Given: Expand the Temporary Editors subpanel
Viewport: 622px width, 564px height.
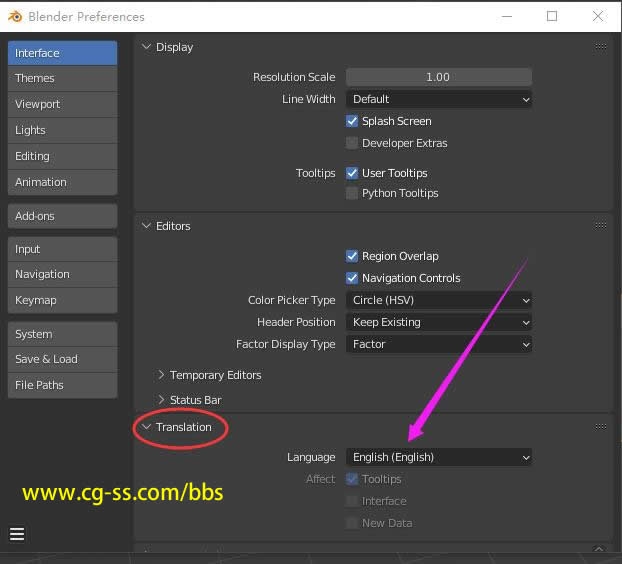Looking at the screenshot, I should point(162,375).
